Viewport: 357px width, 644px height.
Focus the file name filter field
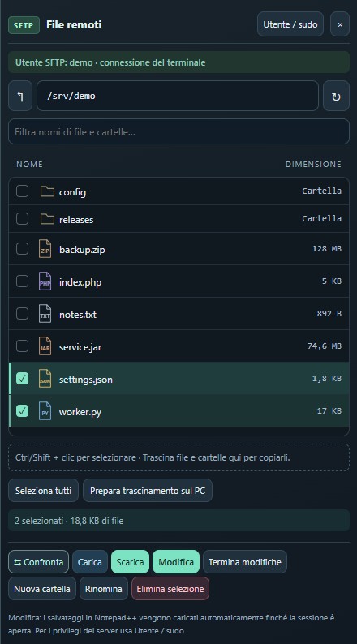pyautogui.click(x=178, y=132)
